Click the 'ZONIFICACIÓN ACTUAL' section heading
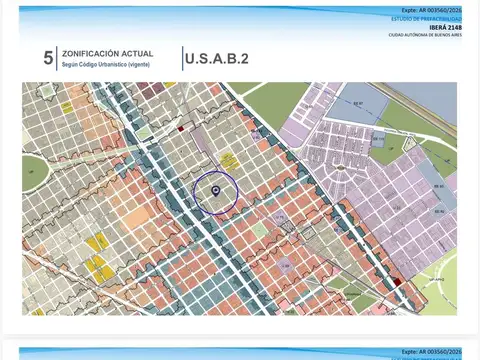Viewport: 480px width, 360px height. (x=108, y=54)
